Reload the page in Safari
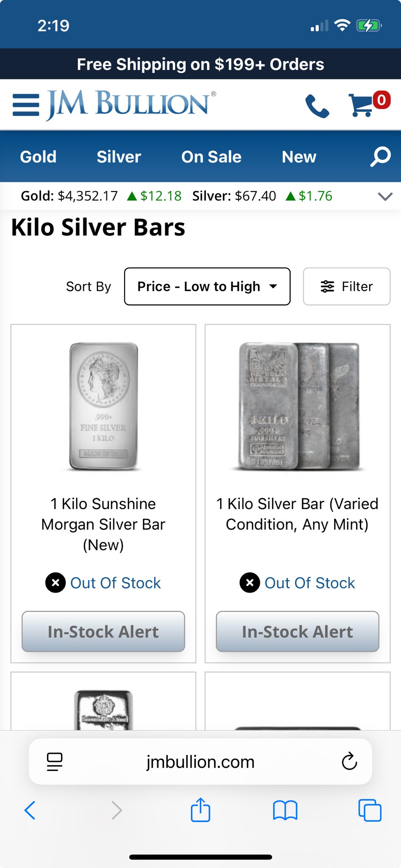 tap(349, 762)
